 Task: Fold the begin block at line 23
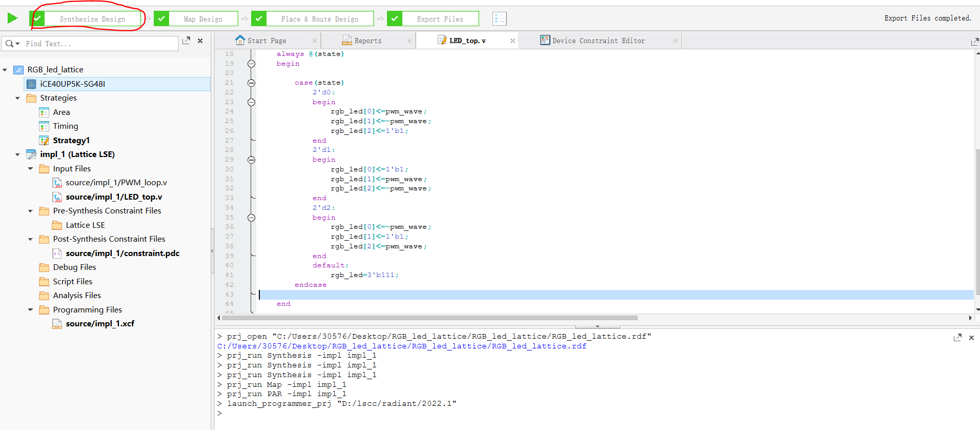pyautogui.click(x=251, y=102)
